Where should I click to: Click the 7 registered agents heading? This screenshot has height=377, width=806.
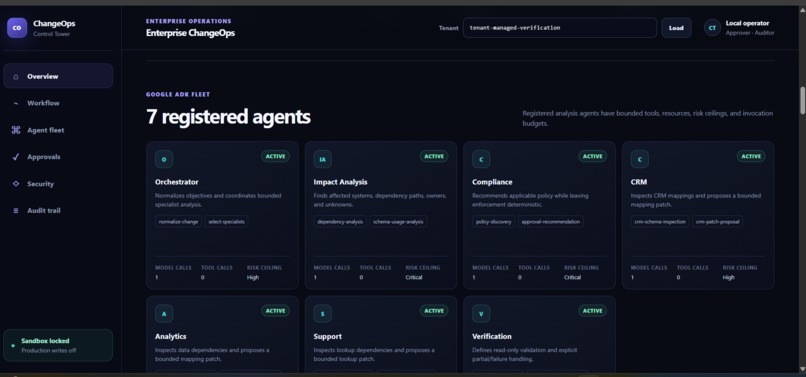tap(228, 117)
